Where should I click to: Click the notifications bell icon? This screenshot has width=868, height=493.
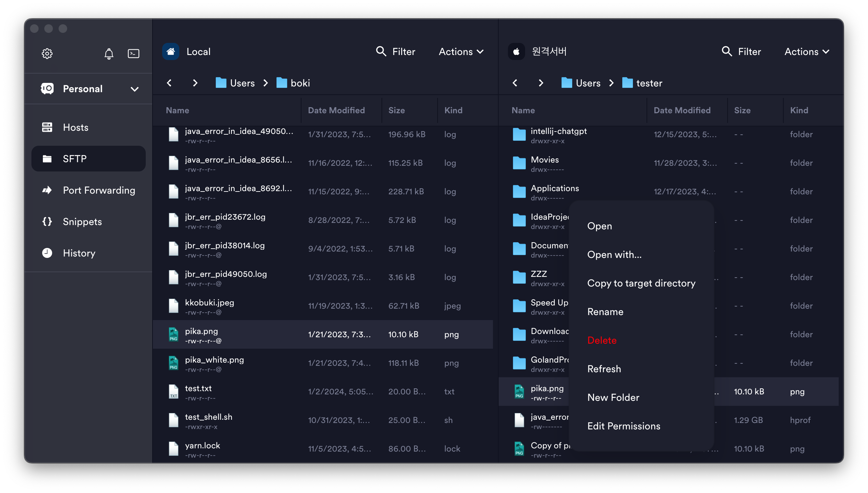tap(109, 54)
